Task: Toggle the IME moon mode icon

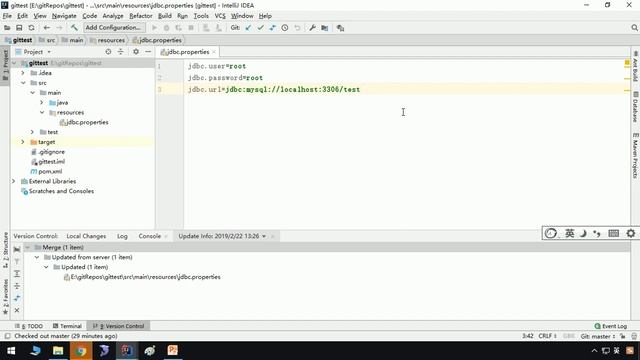Action: 583,233
